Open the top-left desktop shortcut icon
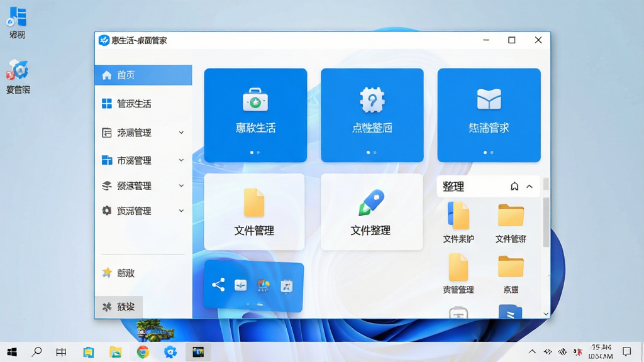Screen dimensions: 644x362 (17, 23)
